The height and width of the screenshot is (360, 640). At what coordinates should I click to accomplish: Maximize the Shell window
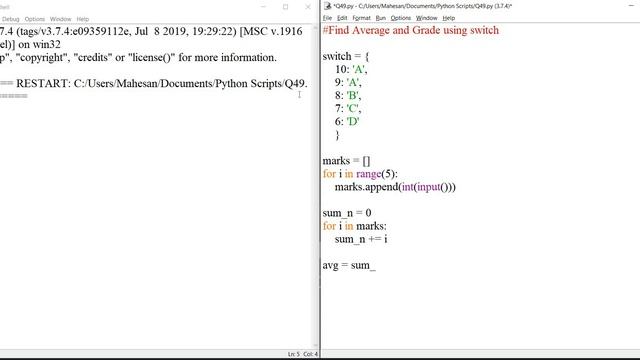[x=285, y=7]
